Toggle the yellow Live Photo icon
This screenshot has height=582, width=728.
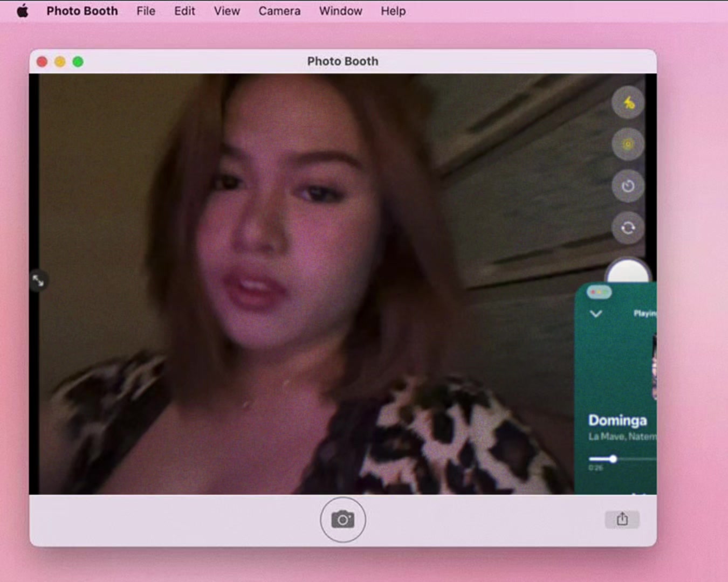point(628,144)
